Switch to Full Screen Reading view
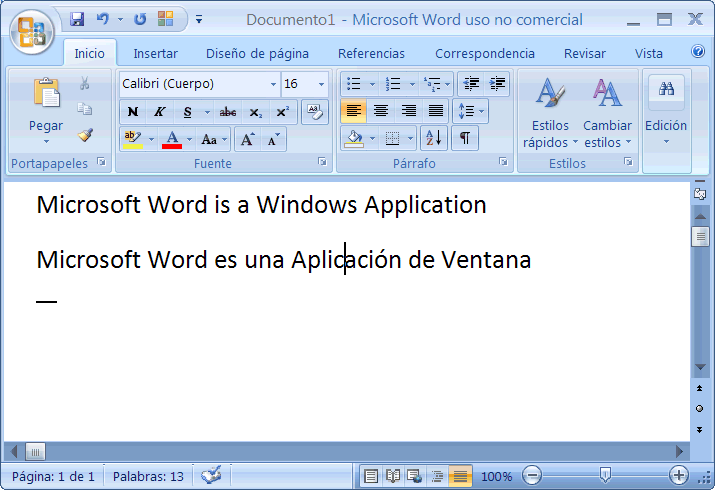Image resolution: width=715 pixels, height=490 pixels. coord(392,476)
